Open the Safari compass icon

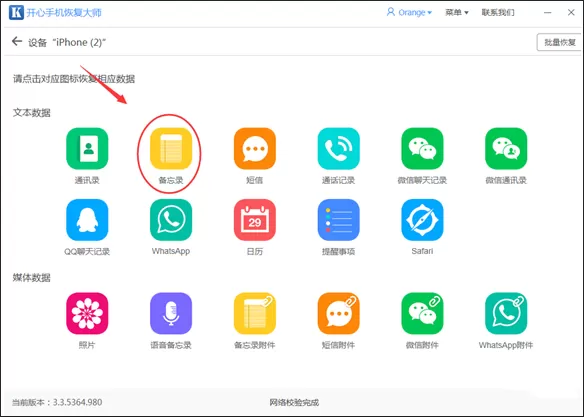click(x=422, y=220)
